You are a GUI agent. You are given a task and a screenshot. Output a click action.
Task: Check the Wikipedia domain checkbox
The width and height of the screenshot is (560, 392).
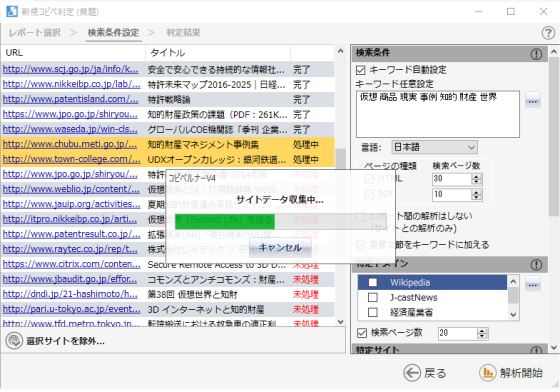(372, 282)
